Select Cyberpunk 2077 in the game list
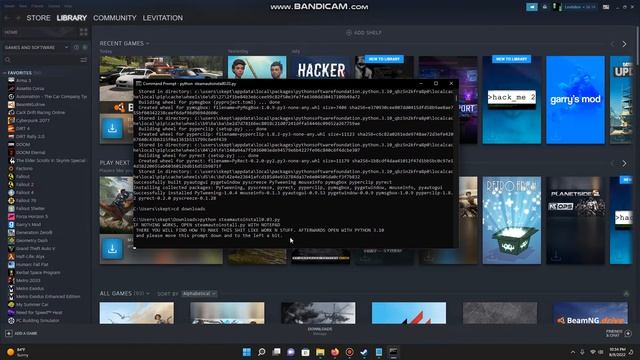Viewport: 640px width, 360px height. (33, 120)
